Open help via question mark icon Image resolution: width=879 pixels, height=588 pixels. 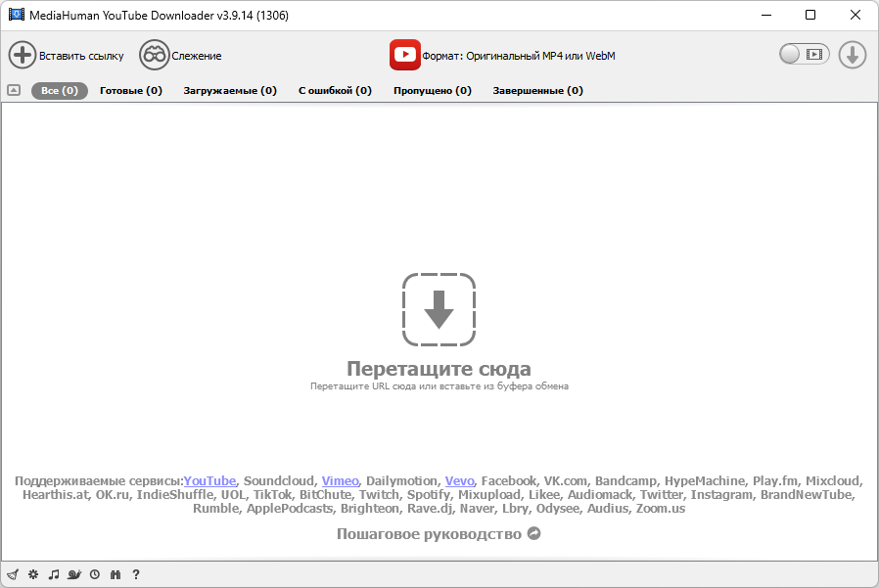[136, 574]
